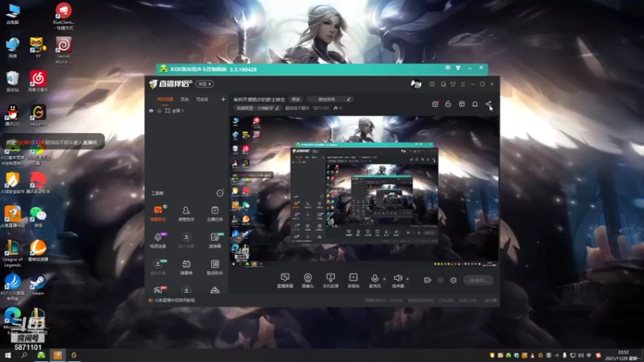Open the 主播任务 (streamer tasks) tool
Viewport: 644px width, 362px height.
click(x=215, y=213)
